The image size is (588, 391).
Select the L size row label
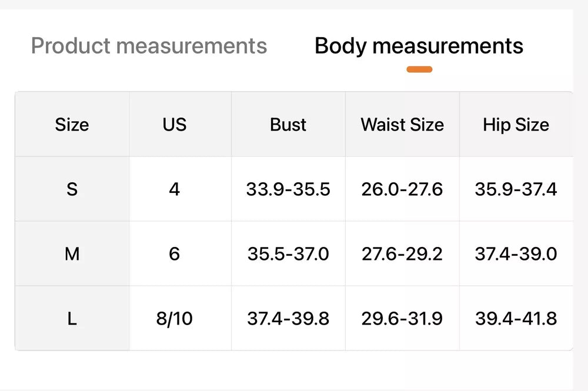[x=72, y=319]
